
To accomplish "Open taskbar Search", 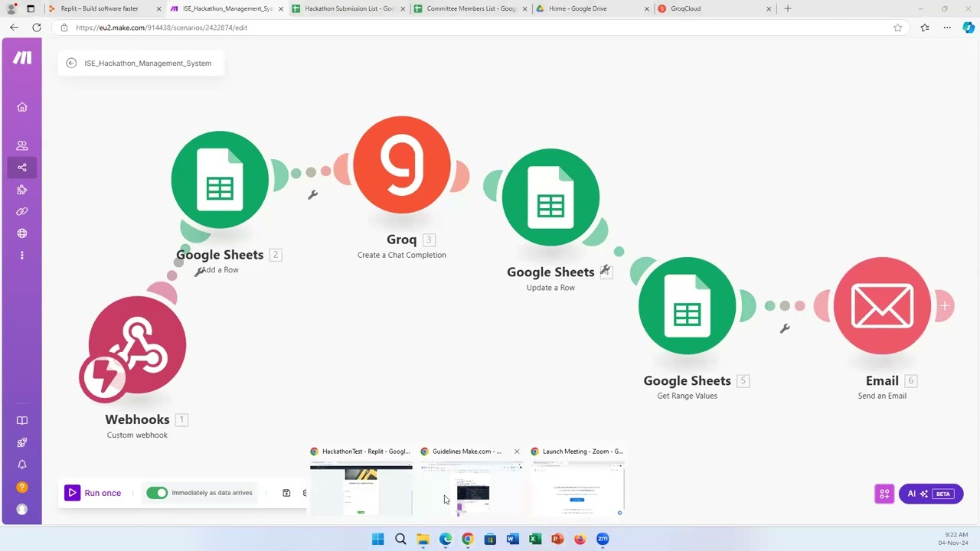I will [400, 540].
